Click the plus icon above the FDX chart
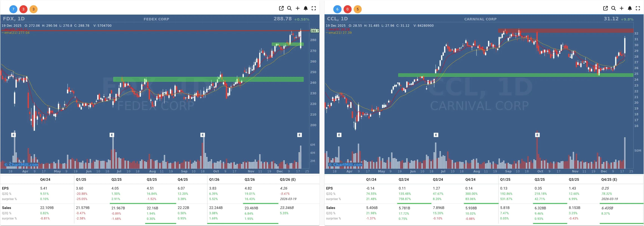The height and width of the screenshot is (226, 644). point(298,8)
